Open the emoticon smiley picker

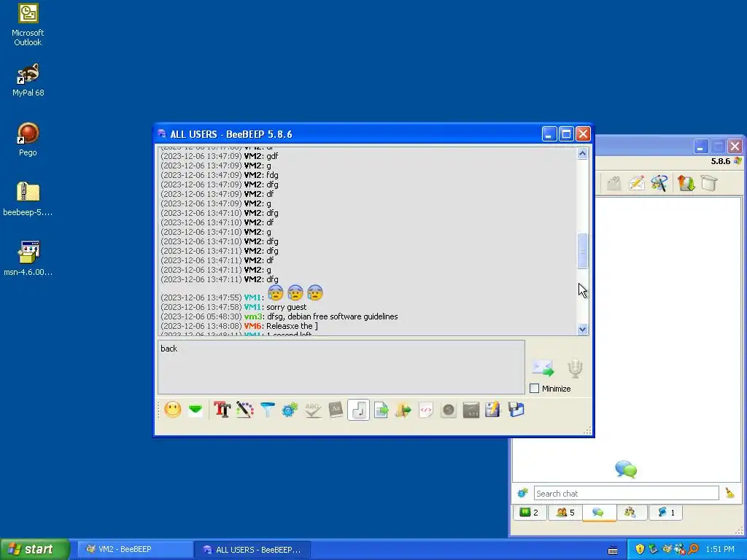(x=173, y=410)
